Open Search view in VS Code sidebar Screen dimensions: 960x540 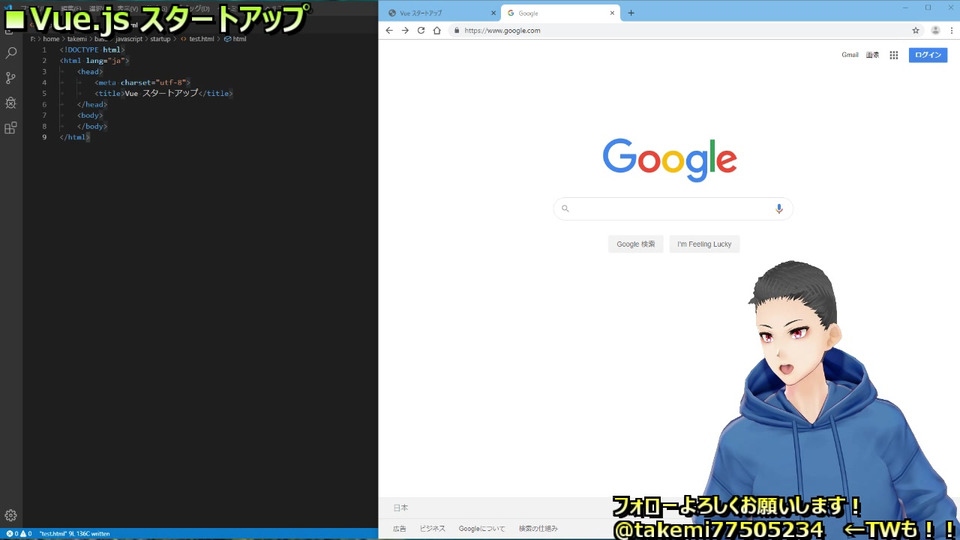coord(11,53)
